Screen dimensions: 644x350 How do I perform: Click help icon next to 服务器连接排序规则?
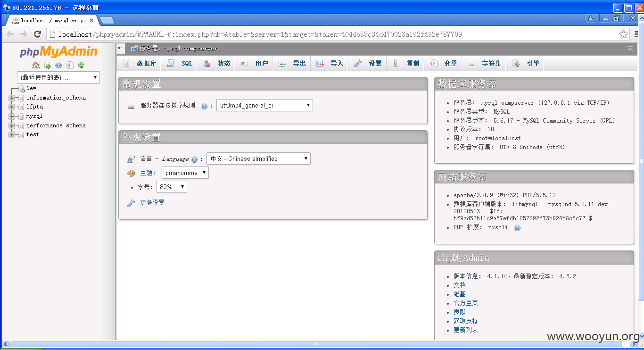click(204, 106)
